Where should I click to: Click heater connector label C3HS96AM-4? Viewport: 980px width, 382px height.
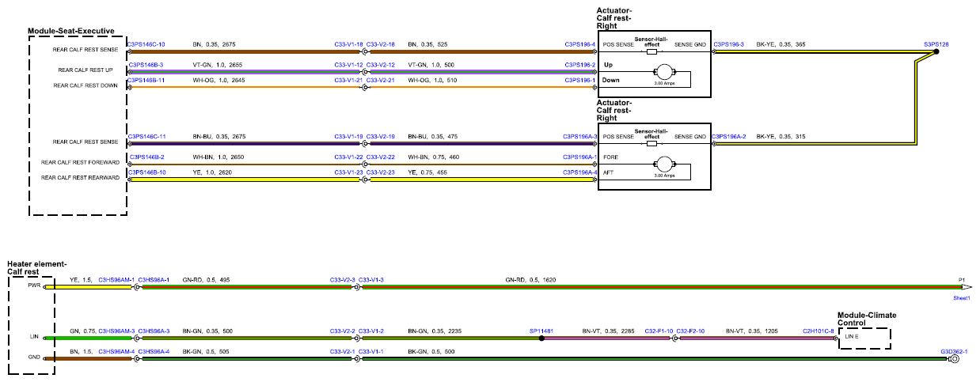[x=116, y=350]
